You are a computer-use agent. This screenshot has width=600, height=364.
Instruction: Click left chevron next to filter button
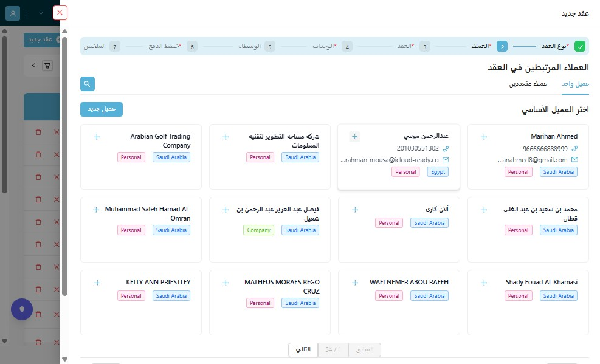(33, 66)
